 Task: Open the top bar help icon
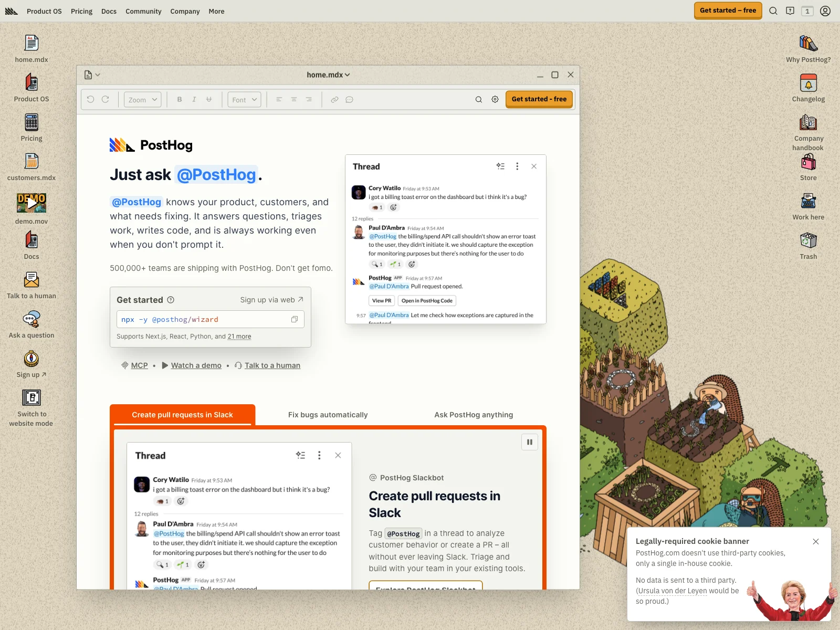coord(790,11)
